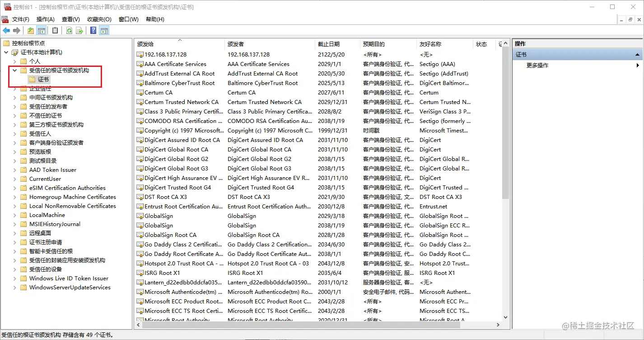Click the Forward arrow in the toolbar
This screenshot has height=340, width=644.
click(x=17, y=31)
